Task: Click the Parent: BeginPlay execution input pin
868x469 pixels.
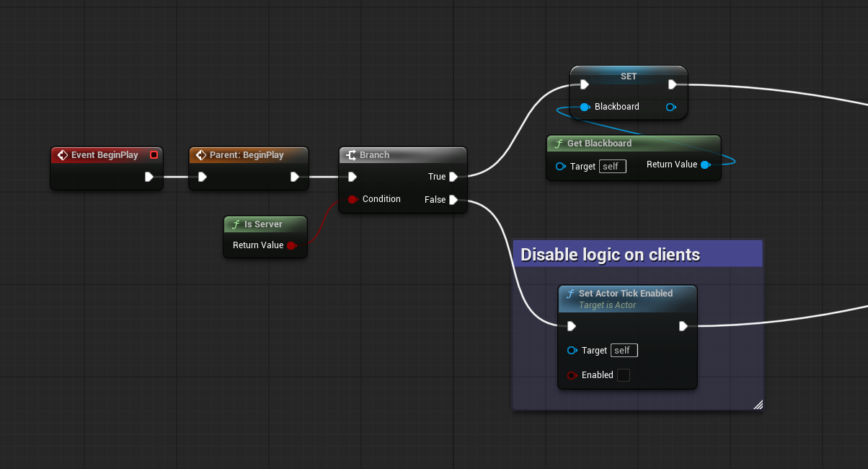Action: [x=203, y=177]
